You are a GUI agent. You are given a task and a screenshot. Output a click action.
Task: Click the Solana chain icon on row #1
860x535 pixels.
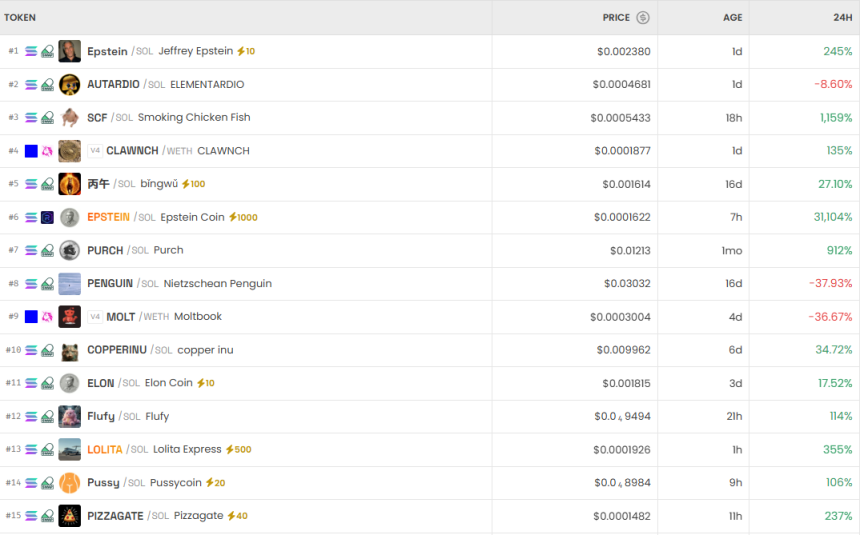tap(31, 51)
